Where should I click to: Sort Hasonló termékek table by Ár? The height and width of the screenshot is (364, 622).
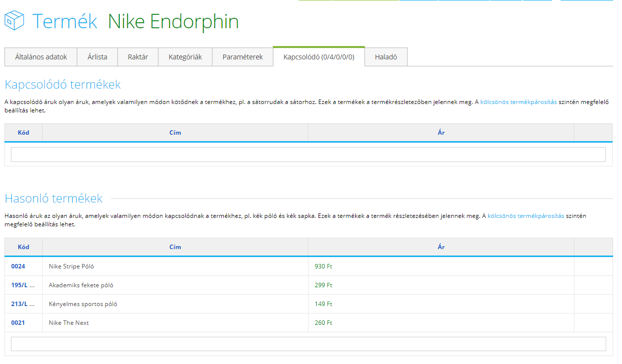(x=441, y=247)
